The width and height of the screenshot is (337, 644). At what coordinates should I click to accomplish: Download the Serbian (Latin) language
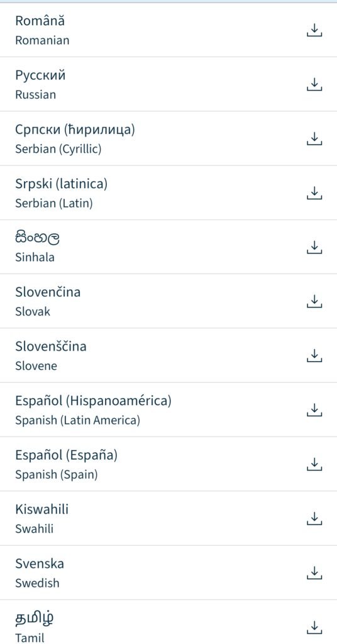point(314,193)
